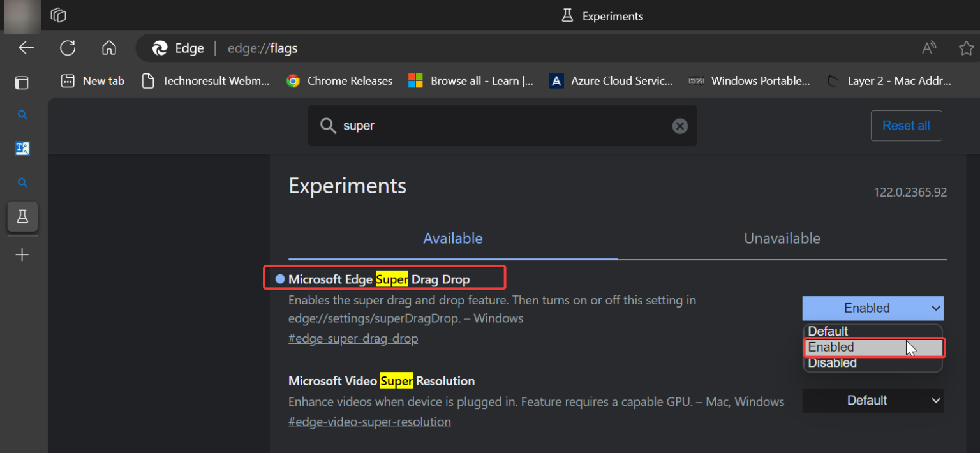Screen dimensions: 980x453
Task: Click inside the super search input field
Action: pos(502,126)
